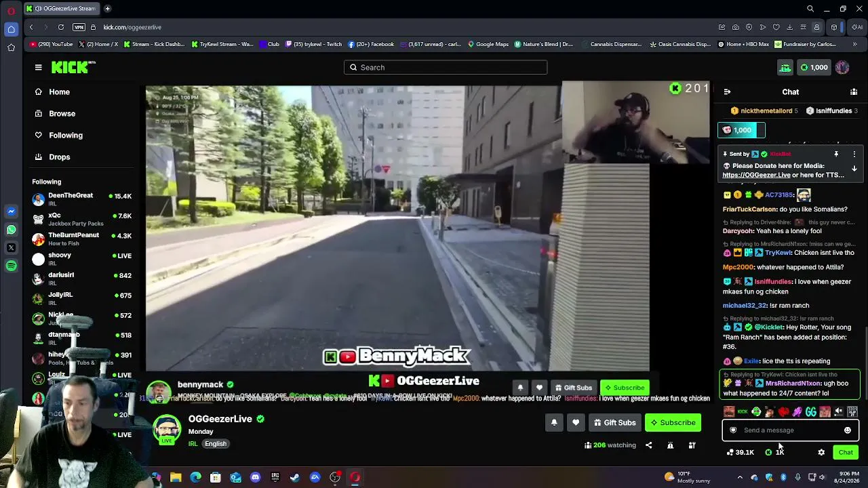This screenshot has height=488, width=868.
Task: Open shoovy channel from Following
Action: [x=82, y=258]
